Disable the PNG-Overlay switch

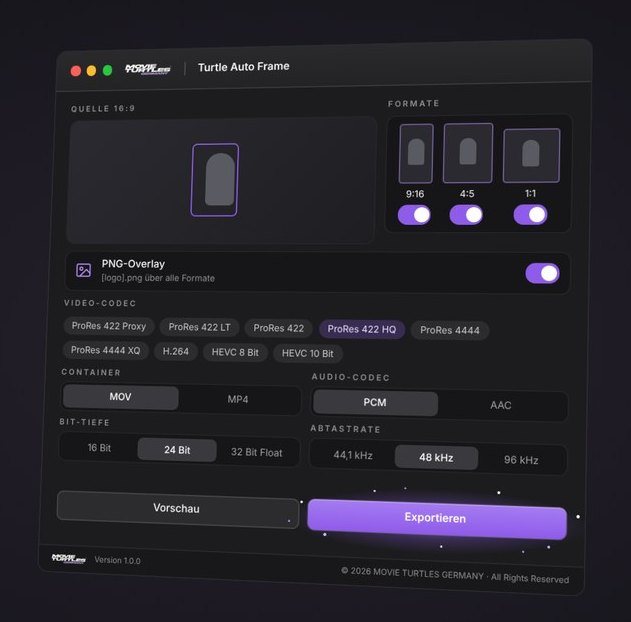542,274
